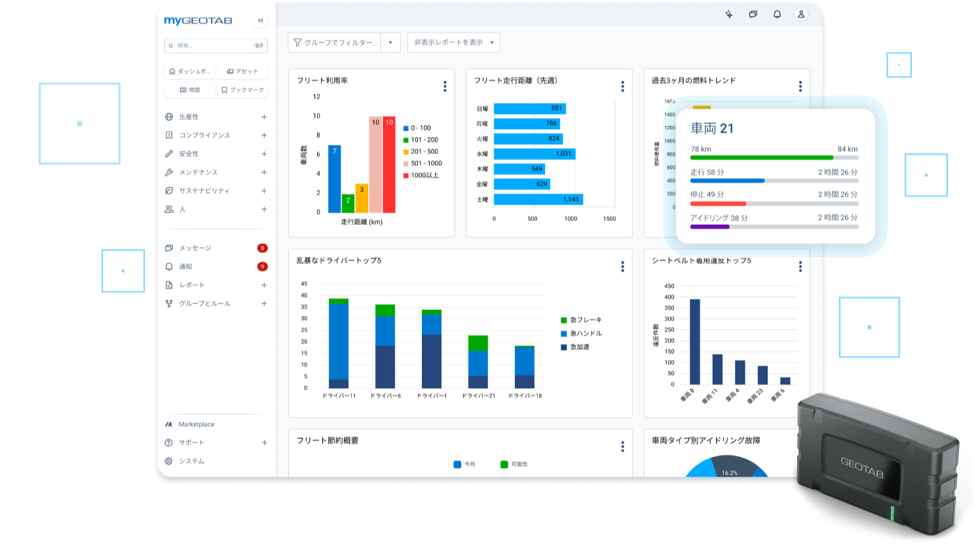This screenshot has height=552, width=980.
Task: Click the グループでフィルター button
Action: (335, 43)
